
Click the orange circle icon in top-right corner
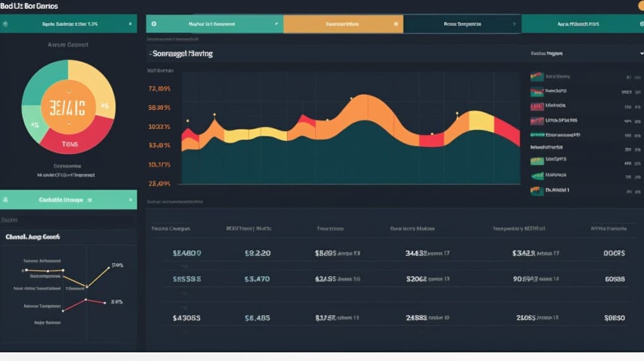click(x=640, y=5)
